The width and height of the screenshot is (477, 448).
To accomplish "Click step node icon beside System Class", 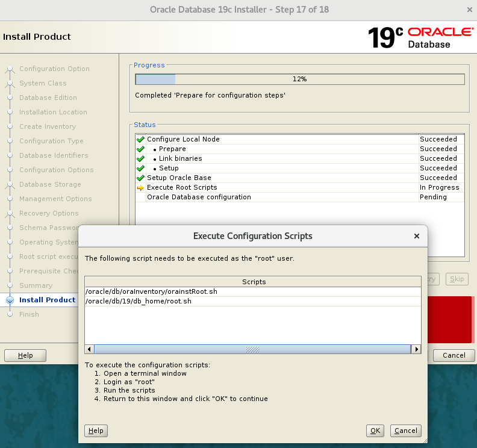I will click(10, 84).
